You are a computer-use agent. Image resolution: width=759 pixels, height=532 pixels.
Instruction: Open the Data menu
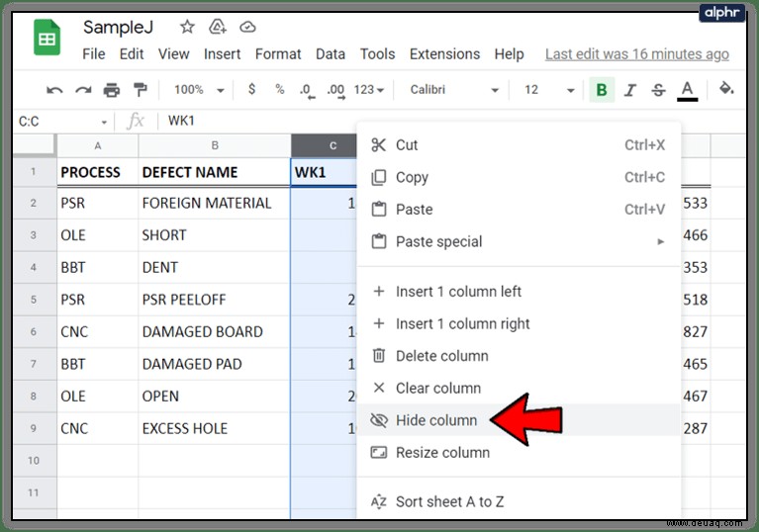point(331,54)
